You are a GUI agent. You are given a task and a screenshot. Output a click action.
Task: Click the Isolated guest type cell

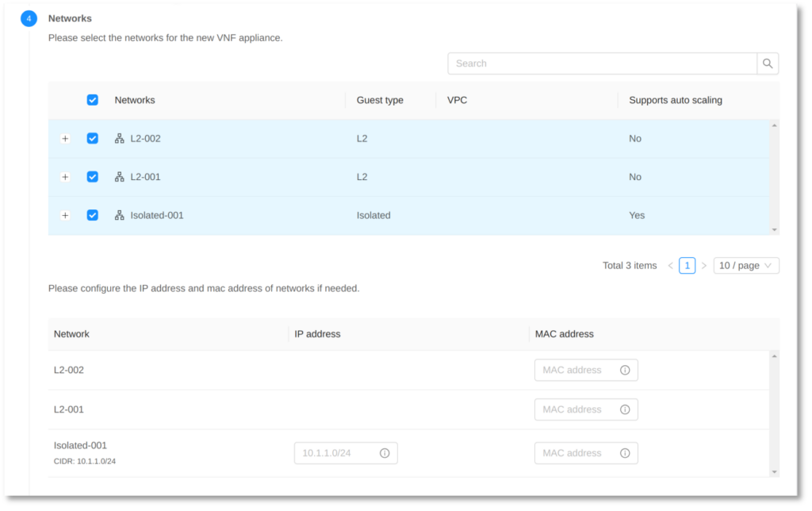[373, 215]
